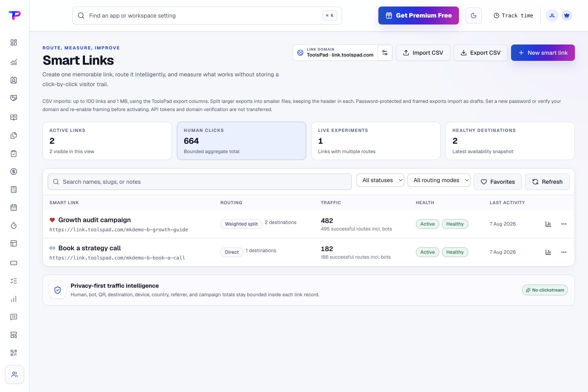Click the mkdemo-b-book-a-call URL

tap(117, 258)
